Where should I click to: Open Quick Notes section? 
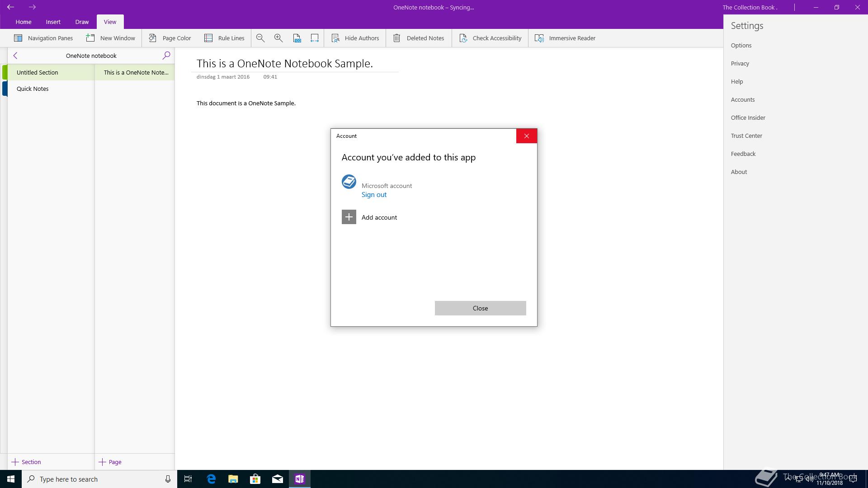[51, 89]
